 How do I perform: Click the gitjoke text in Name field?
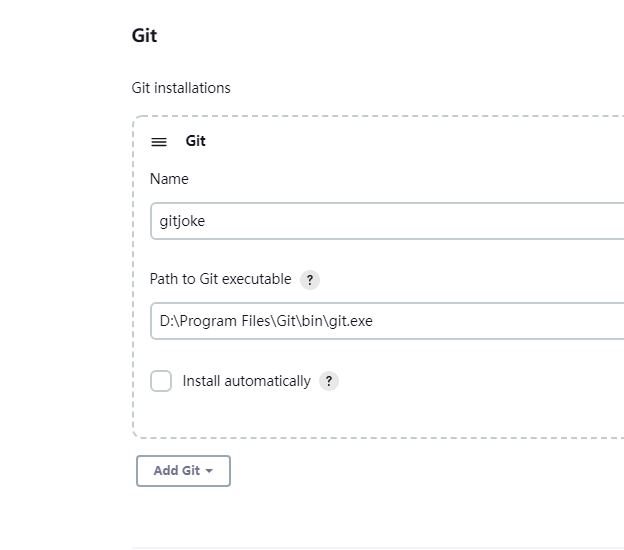[x=182, y=221]
